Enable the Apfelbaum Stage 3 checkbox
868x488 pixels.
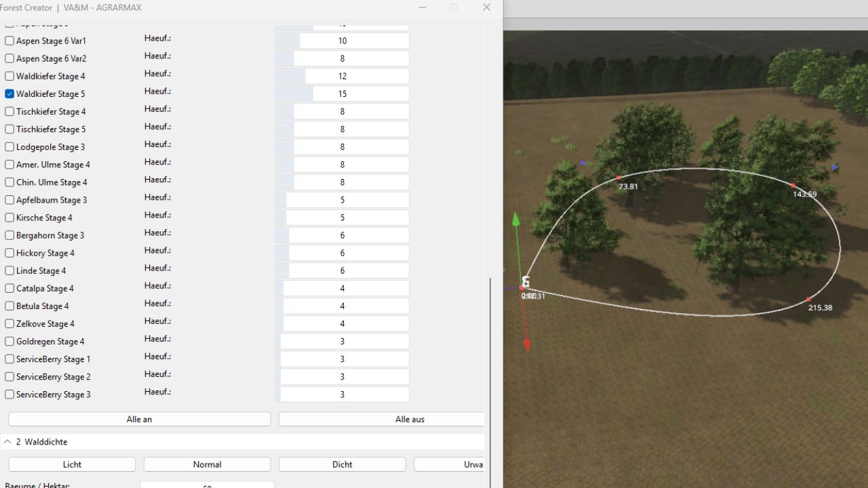coord(9,200)
